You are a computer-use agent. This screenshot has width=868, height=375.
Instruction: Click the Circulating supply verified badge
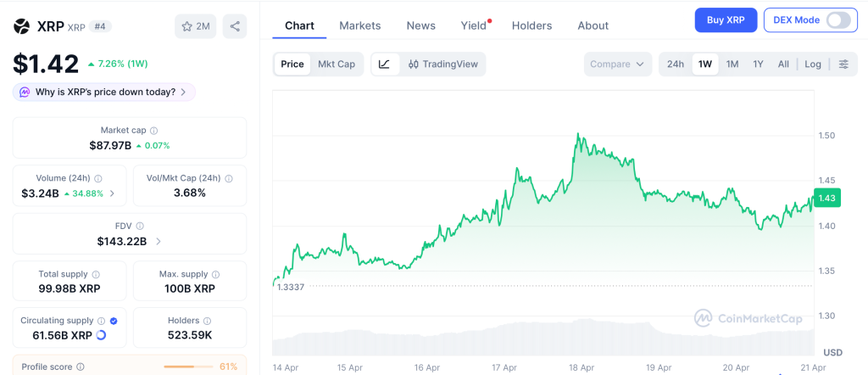click(x=114, y=322)
